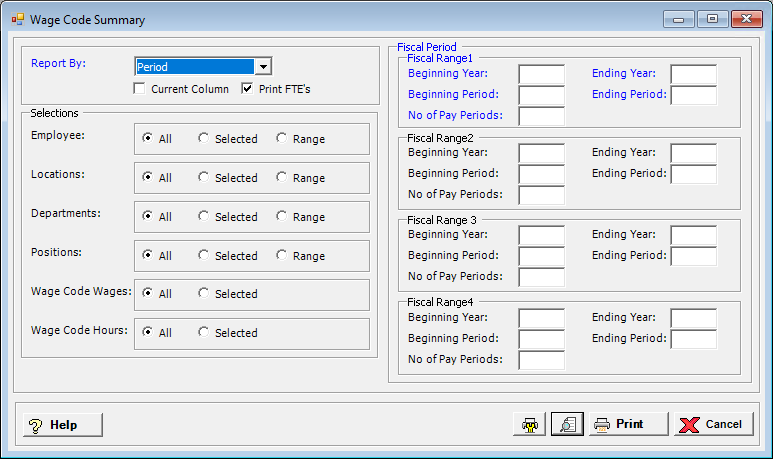Click the Wage Code Summary title bar icon
The height and width of the screenshot is (459, 773).
click(17, 19)
